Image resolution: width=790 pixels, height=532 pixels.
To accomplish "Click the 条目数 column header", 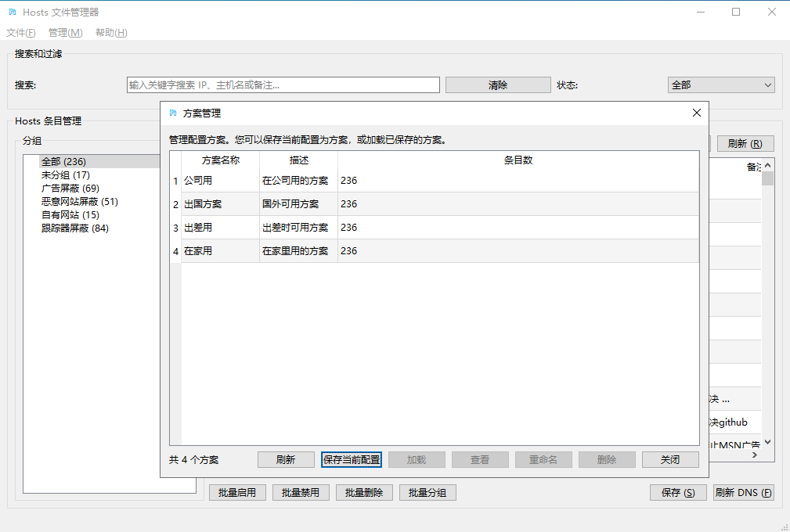I will pos(518,160).
